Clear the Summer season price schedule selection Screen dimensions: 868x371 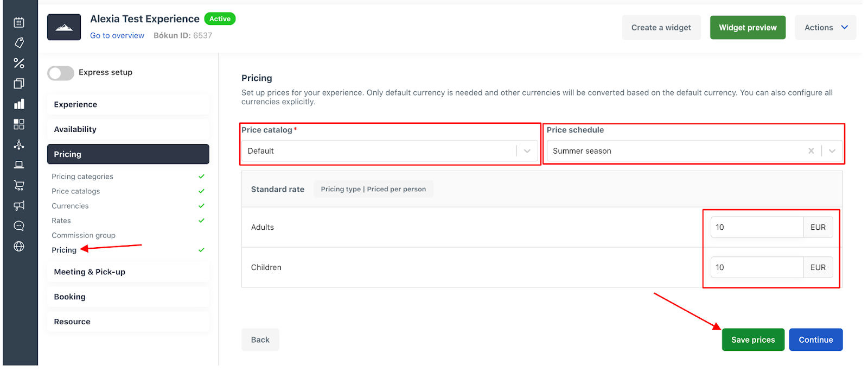coord(811,151)
